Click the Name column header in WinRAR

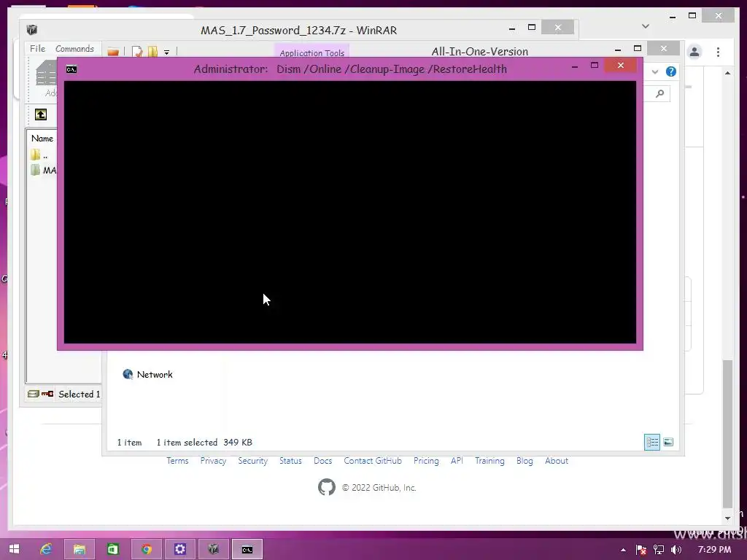[x=42, y=139]
